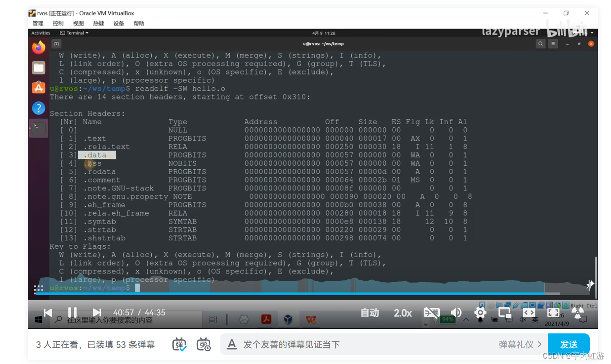
Task: Click Activities in the Ubuntu top bar
Action: coord(41,33)
